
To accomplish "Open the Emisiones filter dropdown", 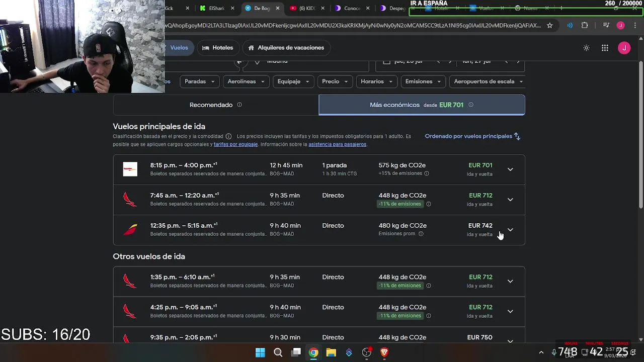I will pyautogui.click(x=423, y=81).
